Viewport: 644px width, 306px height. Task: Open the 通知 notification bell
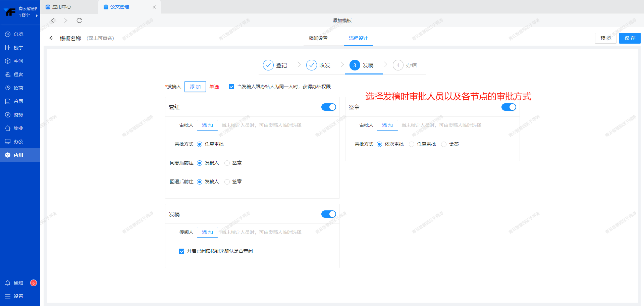8,283
